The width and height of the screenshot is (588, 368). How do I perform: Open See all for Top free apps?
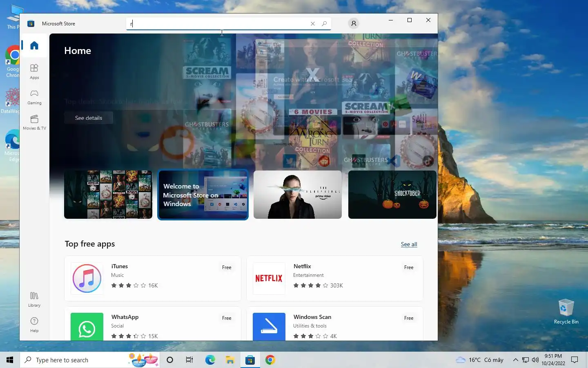pos(409,244)
